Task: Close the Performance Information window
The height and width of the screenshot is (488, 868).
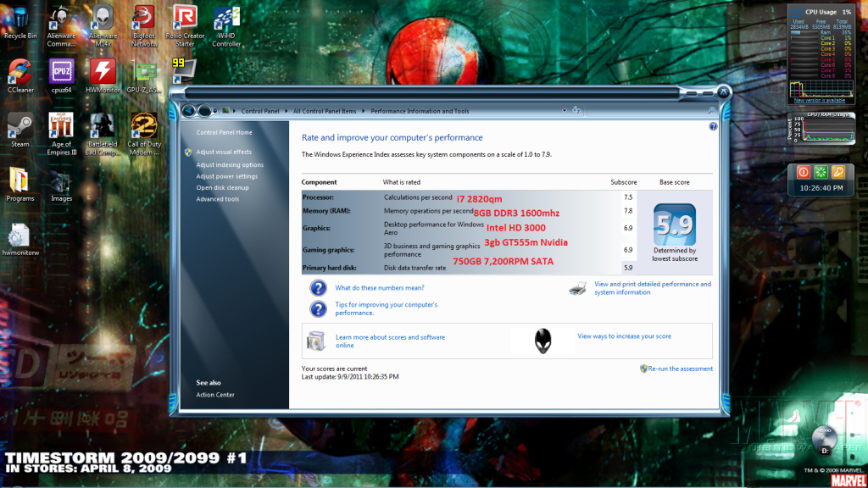Action: tap(723, 91)
